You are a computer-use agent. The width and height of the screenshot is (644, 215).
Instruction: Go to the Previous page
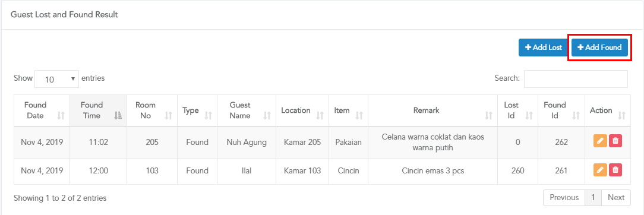(x=564, y=197)
